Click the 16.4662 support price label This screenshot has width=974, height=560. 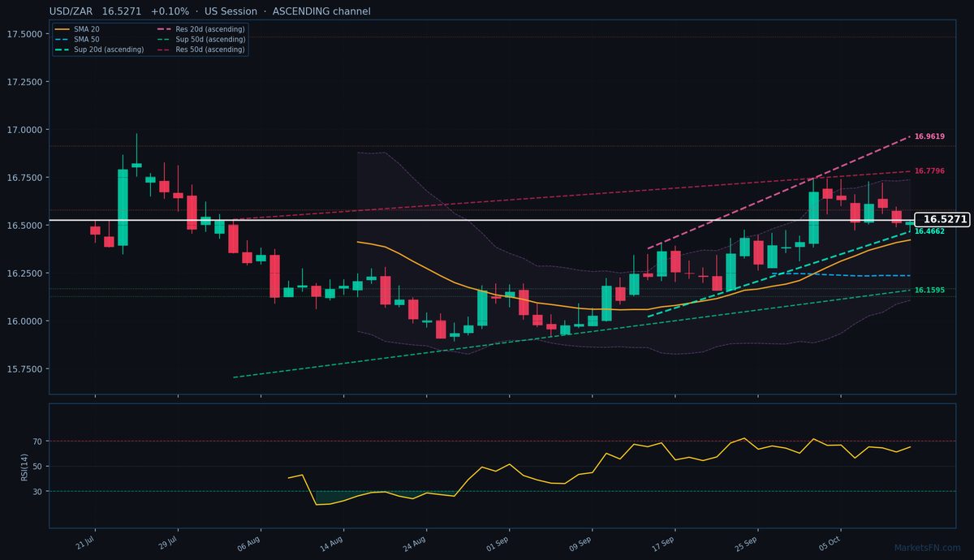tap(929, 231)
